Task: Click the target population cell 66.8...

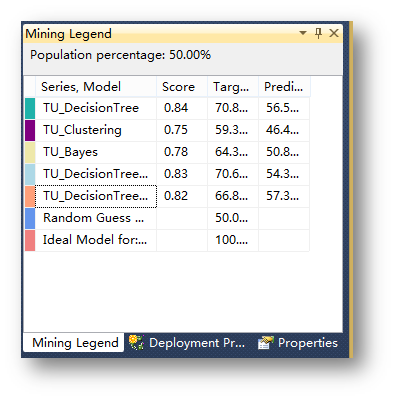Action: (233, 196)
